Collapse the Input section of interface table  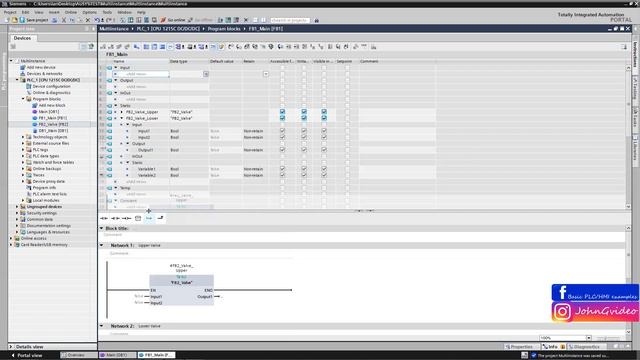click(x=116, y=68)
